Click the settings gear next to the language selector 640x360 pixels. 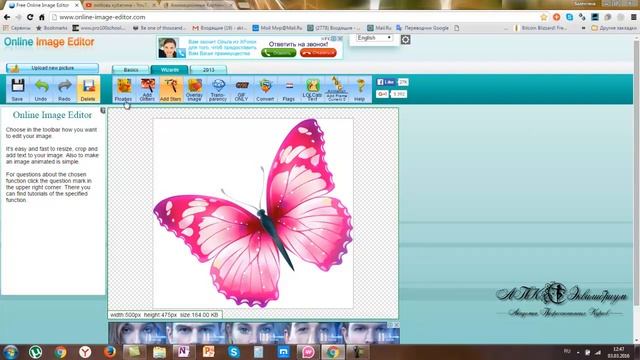(x=405, y=40)
